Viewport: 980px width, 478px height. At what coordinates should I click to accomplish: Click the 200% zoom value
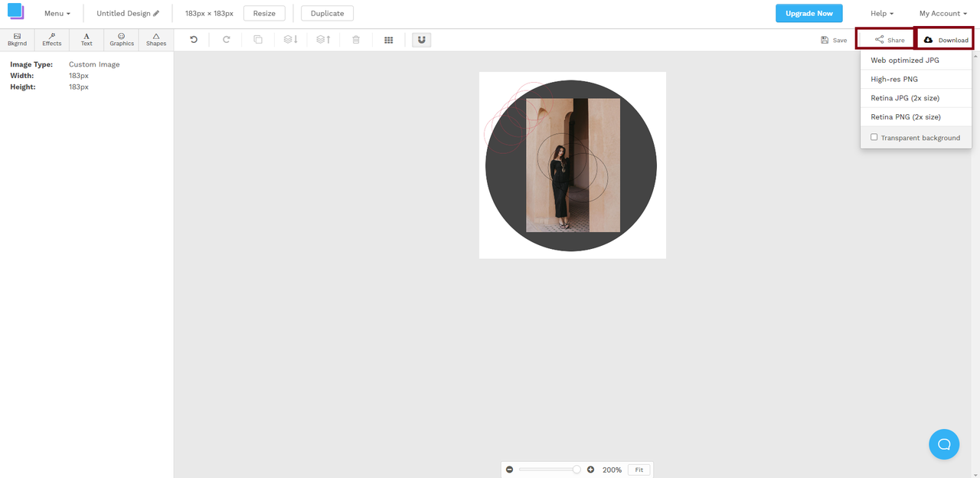612,470
